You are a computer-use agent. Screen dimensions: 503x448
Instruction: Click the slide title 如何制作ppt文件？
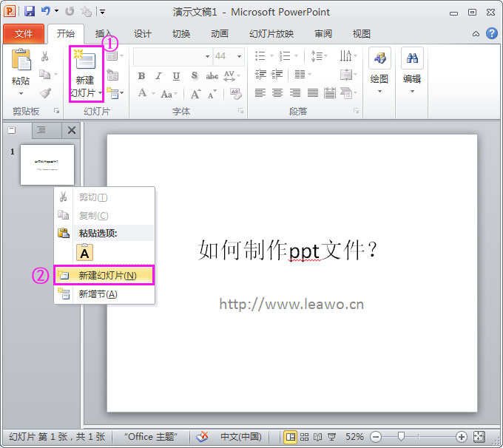coord(288,251)
